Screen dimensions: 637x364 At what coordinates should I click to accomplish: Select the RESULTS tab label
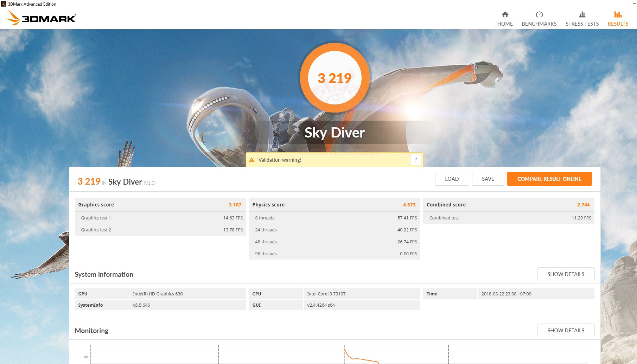pos(618,24)
